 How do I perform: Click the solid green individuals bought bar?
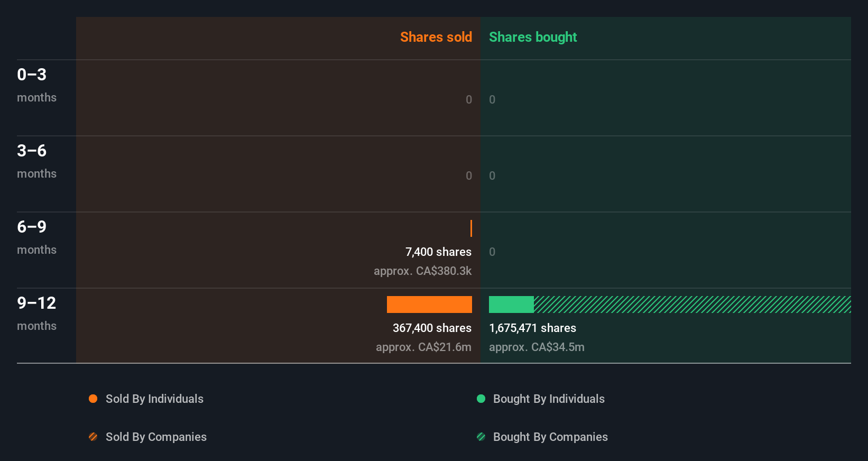point(511,305)
